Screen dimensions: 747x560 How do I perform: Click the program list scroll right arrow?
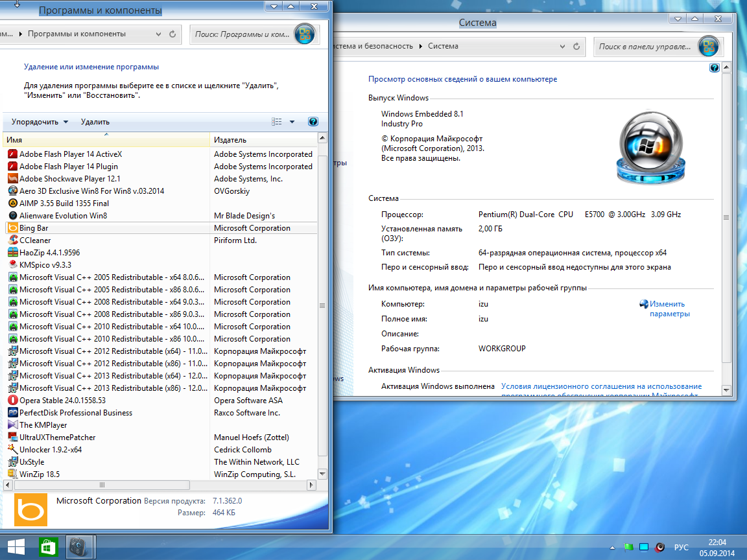click(311, 485)
